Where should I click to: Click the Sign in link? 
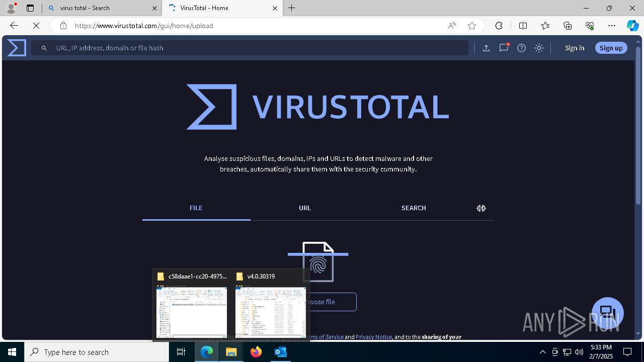point(575,48)
